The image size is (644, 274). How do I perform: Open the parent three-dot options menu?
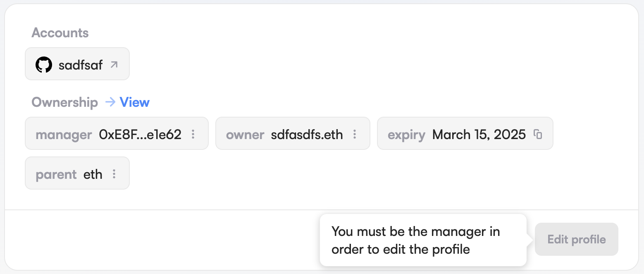(x=114, y=174)
